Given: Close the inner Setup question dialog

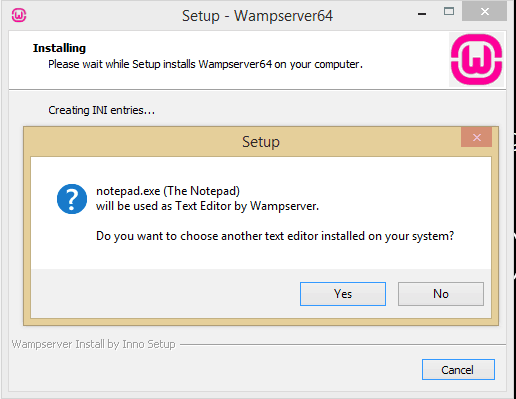Looking at the screenshot, I should point(476,137).
